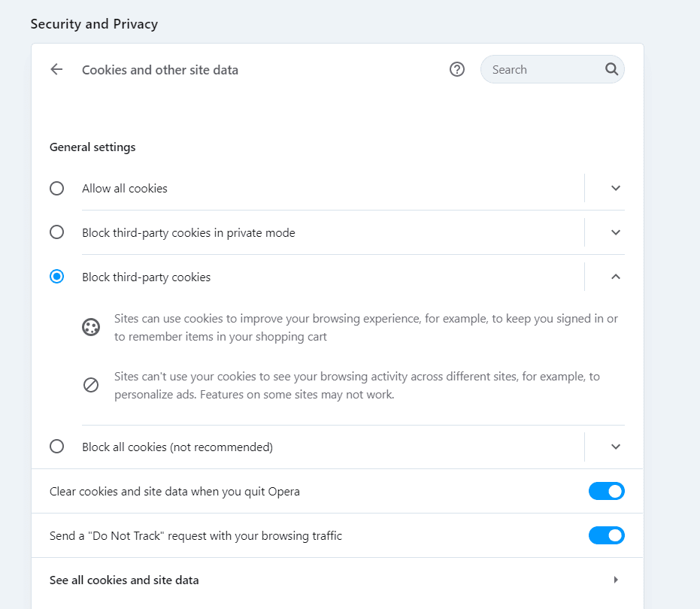Click the blocked circle-slash icon
The width and height of the screenshot is (700, 609).
91,385
